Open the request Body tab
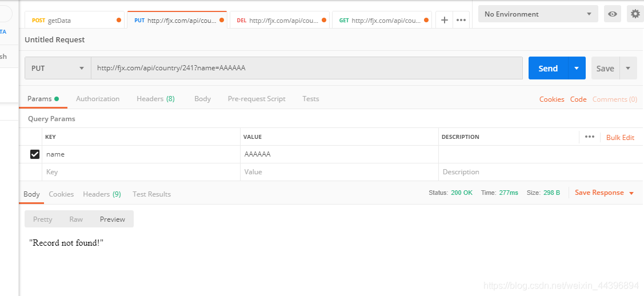Image resolution: width=644 pixels, height=296 pixels. (202, 98)
